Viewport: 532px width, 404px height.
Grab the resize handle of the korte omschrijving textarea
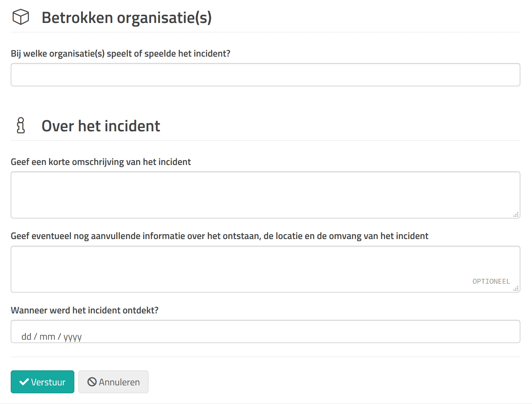tap(516, 215)
